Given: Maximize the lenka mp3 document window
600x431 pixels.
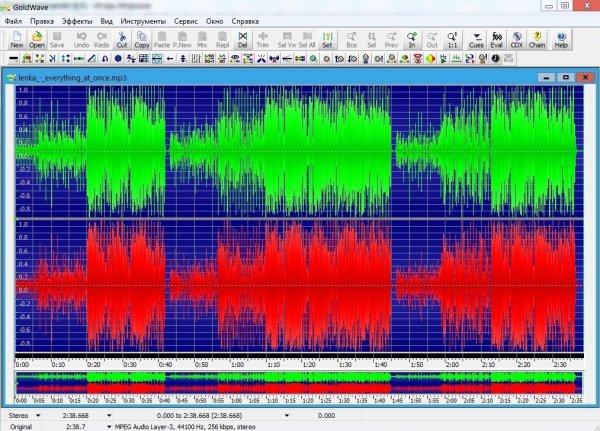Looking at the screenshot, I should tap(566, 77).
